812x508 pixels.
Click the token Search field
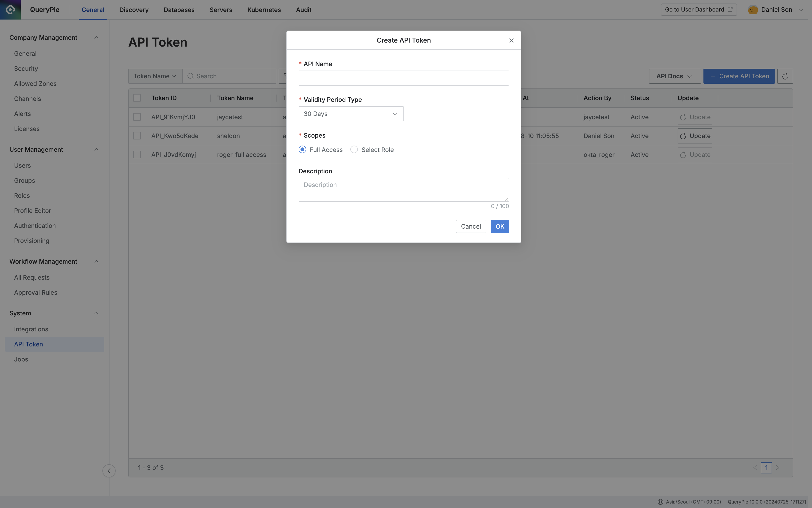tap(230, 76)
